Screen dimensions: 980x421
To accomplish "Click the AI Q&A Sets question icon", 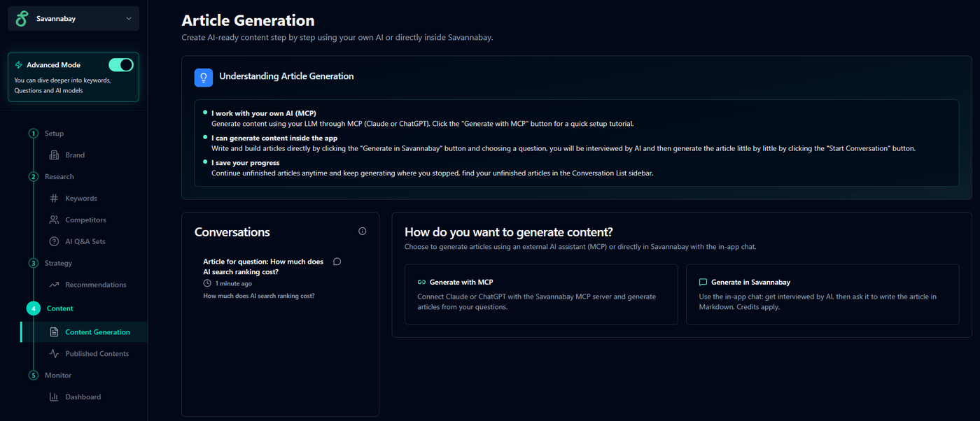I will (54, 242).
